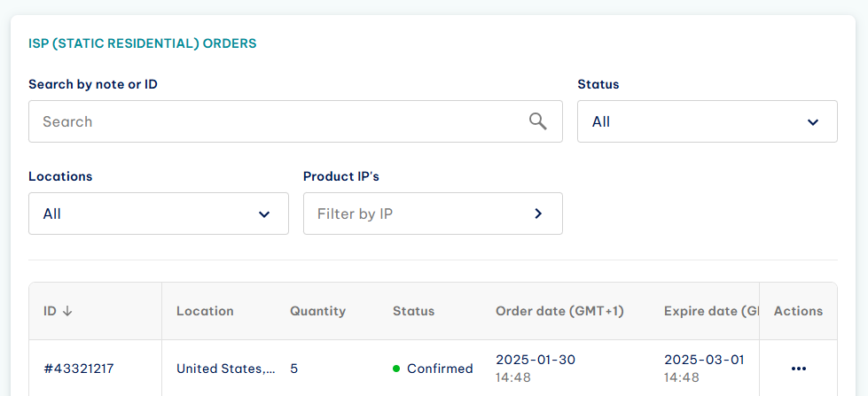Click the green Confirmed status dot
The height and width of the screenshot is (396, 868).
pyautogui.click(x=396, y=369)
